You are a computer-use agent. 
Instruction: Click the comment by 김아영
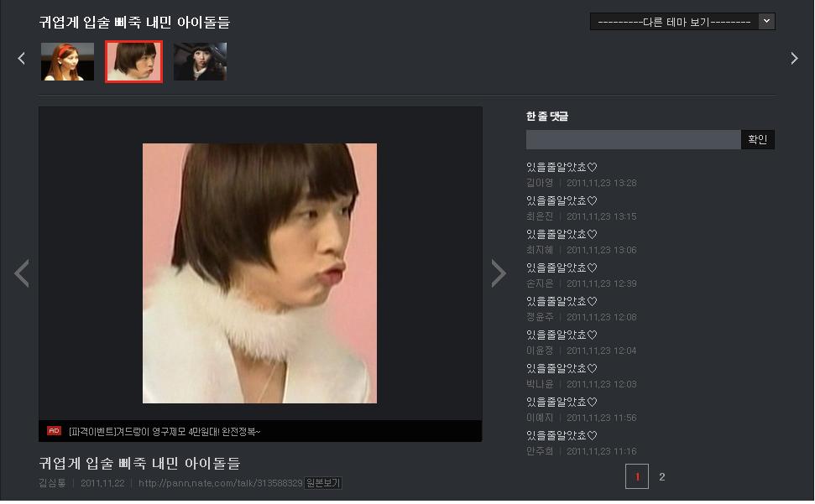[562, 167]
